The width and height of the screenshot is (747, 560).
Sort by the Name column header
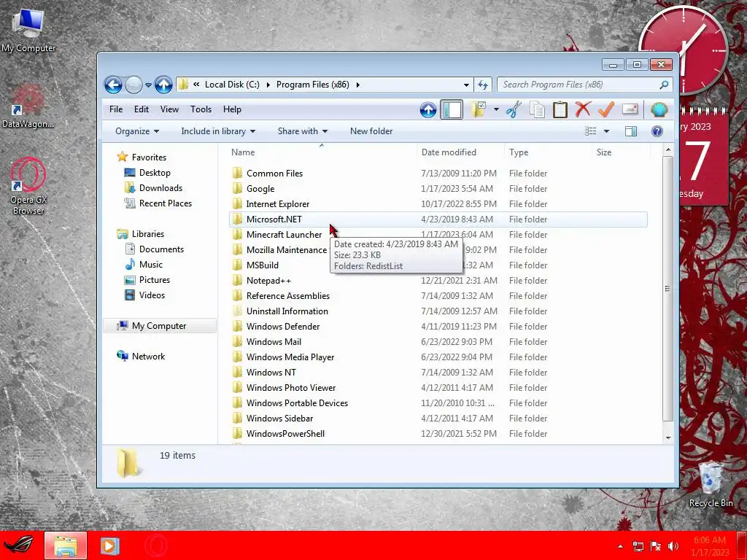(322, 152)
